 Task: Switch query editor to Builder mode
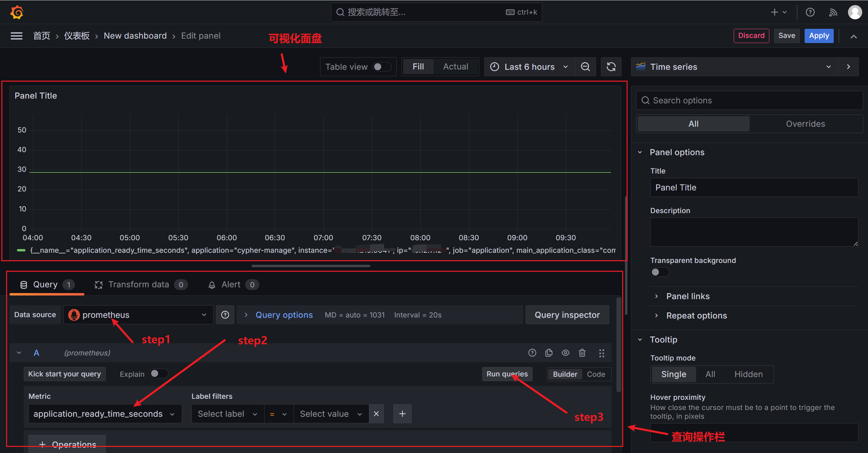coord(565,374)
